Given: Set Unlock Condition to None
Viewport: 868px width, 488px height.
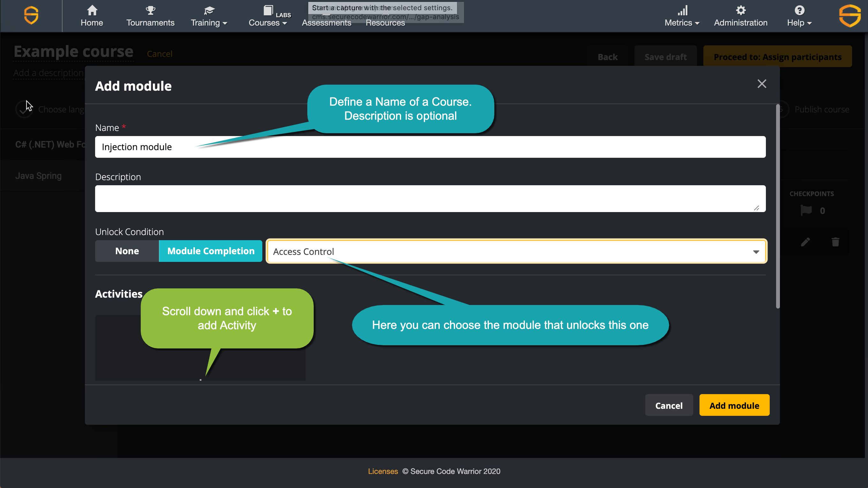Looking at the screenshot, I should point(127,251).
